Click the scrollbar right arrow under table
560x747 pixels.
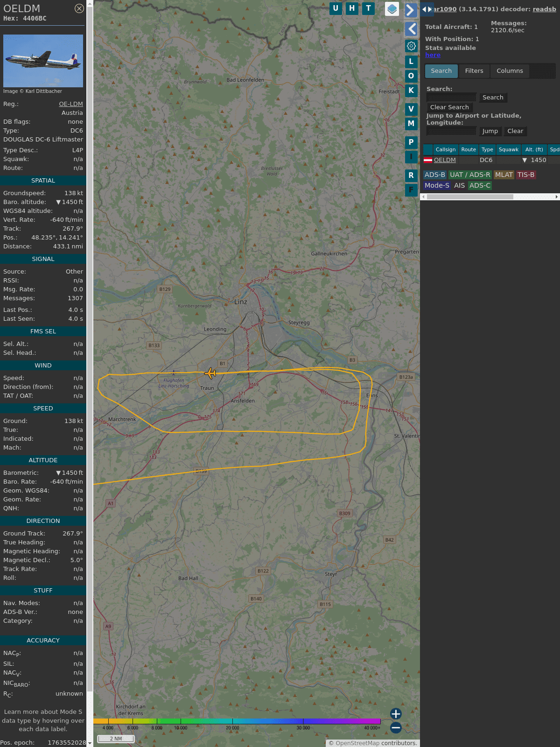point(557,197)
